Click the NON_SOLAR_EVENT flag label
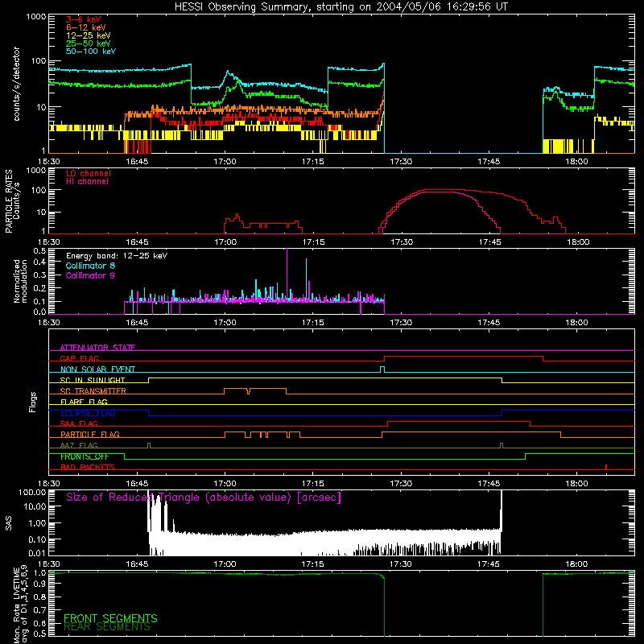The image size is (644, 644). click(97, 369)
